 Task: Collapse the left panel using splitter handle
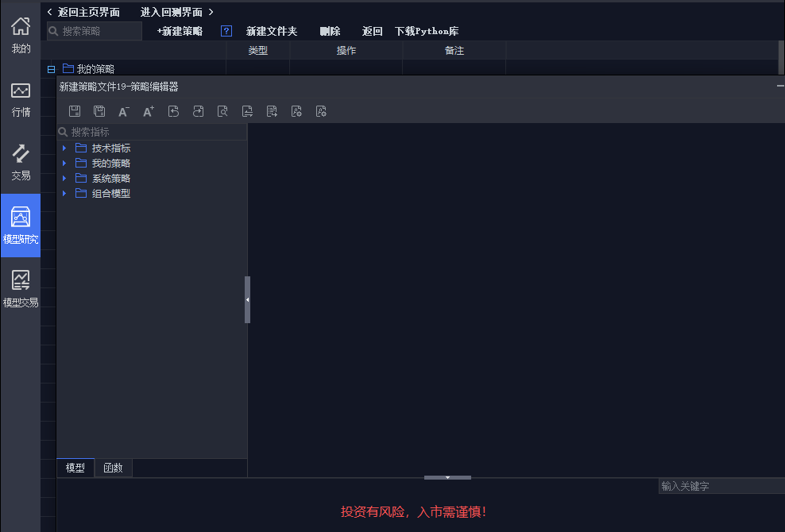[247, 299]
